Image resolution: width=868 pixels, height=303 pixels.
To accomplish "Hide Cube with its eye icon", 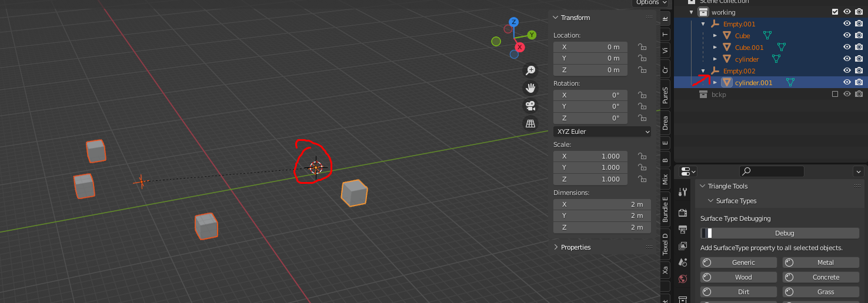I will pyautogui.click(x=847, y=35).
